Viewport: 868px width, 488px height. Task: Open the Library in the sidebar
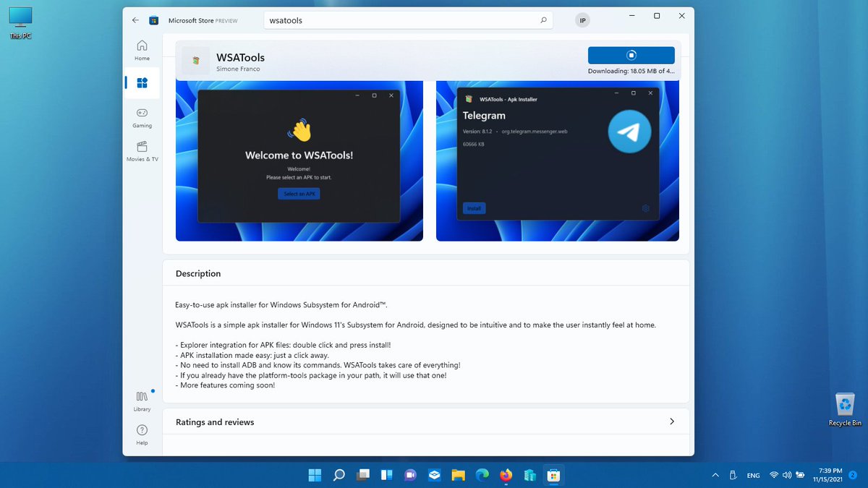tap(142, 401)
